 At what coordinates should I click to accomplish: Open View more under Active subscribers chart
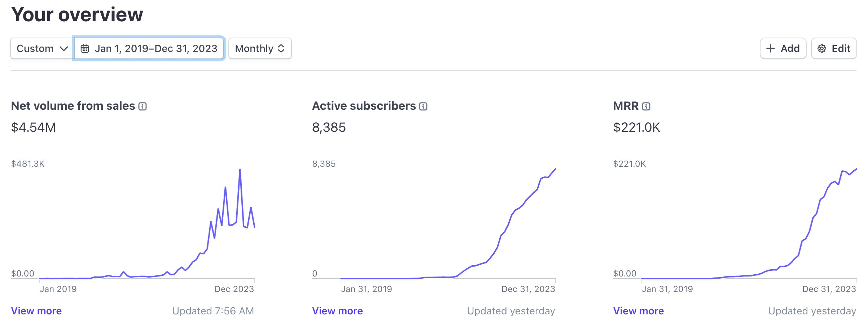pyautogui.click(x=337, y=311)
